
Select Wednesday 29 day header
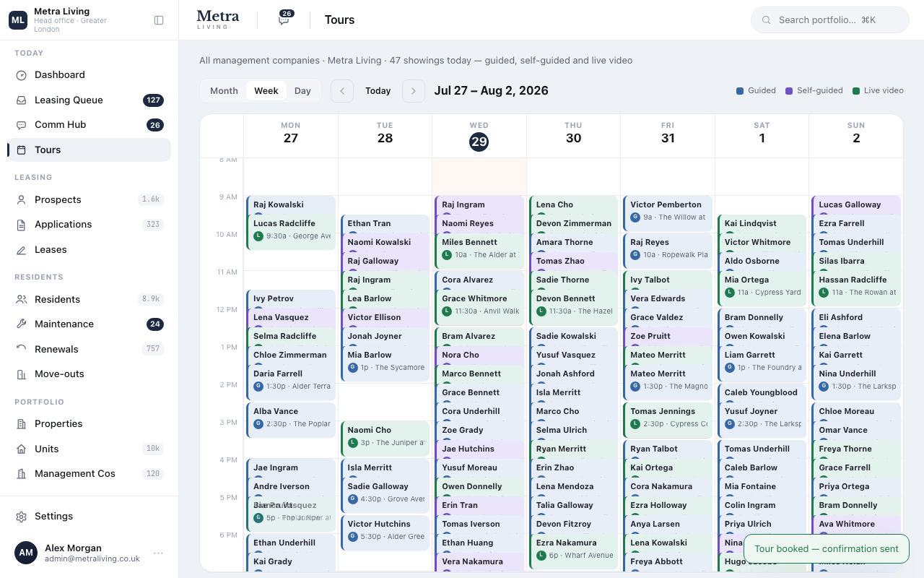(479, 136)
